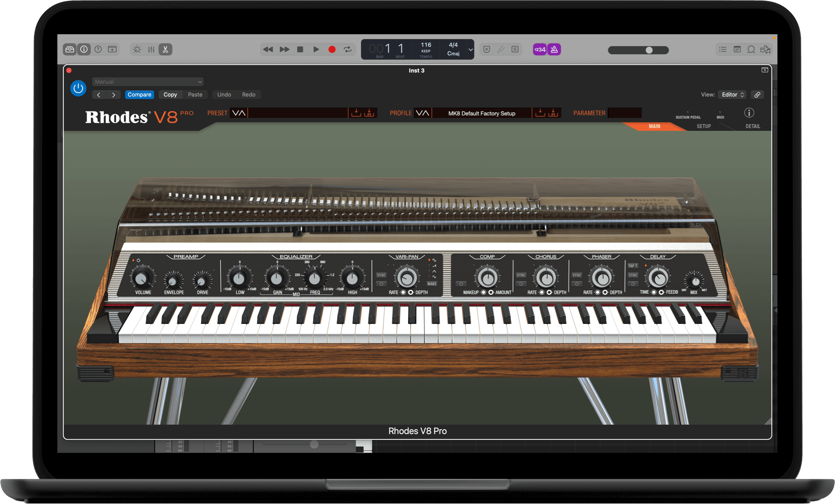The image size is (835, 504).
Task: Open the LCD display mode dropdown arrow
Action: 471,50
